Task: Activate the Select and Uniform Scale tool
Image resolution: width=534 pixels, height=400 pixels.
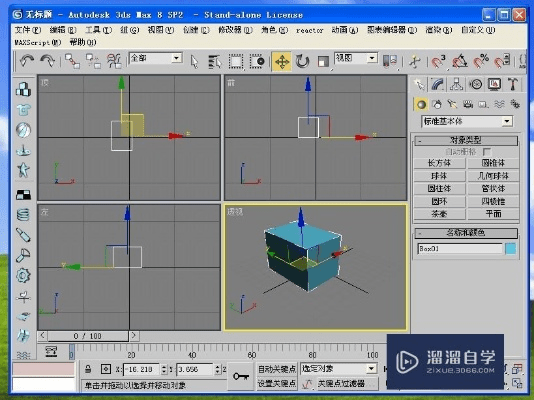Action: [x=323, y=62]
